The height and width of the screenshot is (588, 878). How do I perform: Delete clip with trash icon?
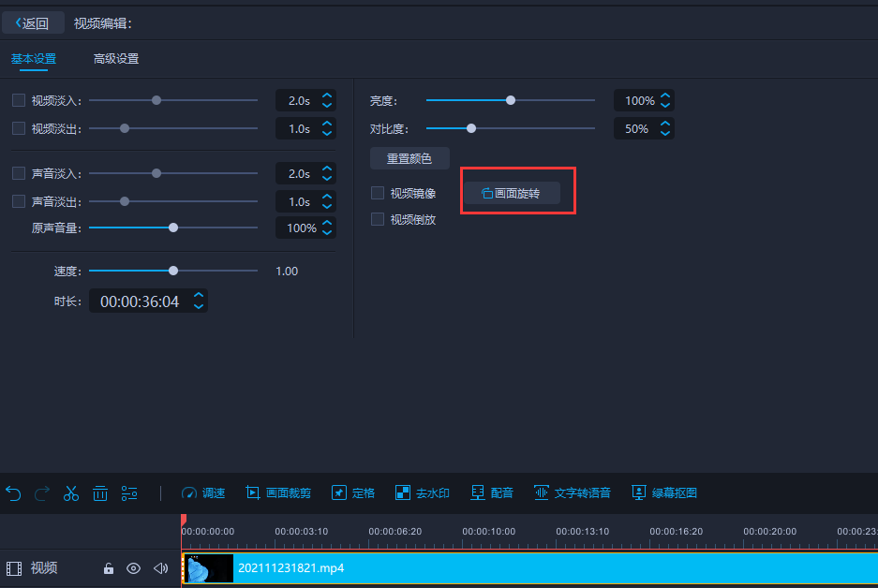click(x=100, y=492)
